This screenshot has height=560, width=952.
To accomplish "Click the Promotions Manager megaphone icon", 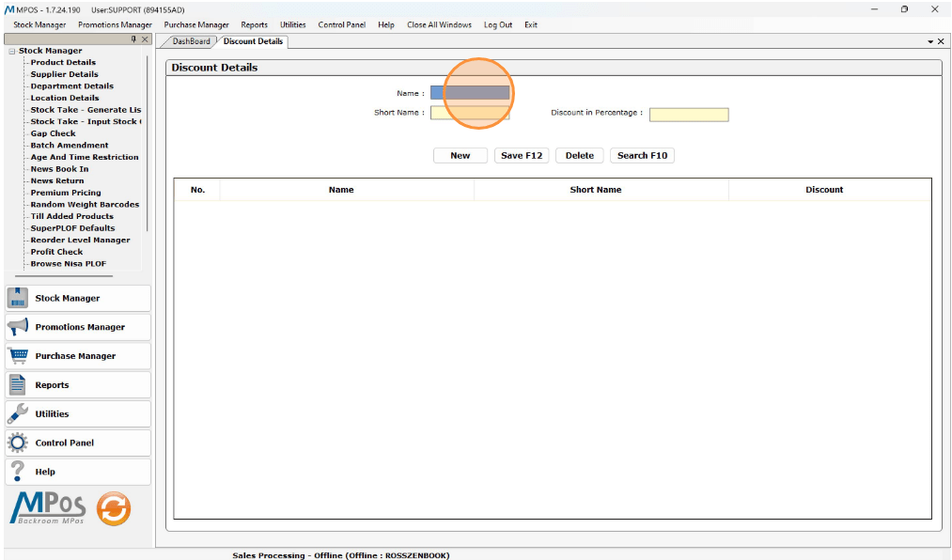I will pyautogui.click(x=18, y=327).
